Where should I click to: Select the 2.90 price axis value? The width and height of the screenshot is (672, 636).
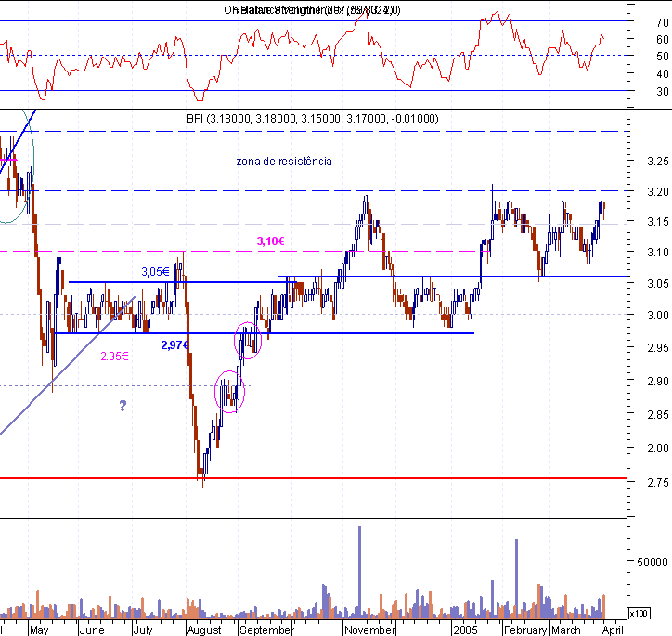pos(657,381)
